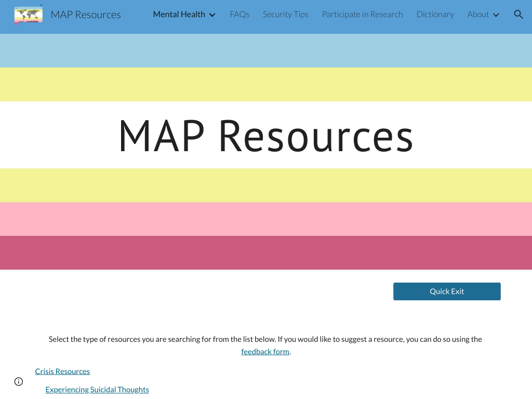
Task: Follow the Crisis Resources link
Action: tap(62, 371)
